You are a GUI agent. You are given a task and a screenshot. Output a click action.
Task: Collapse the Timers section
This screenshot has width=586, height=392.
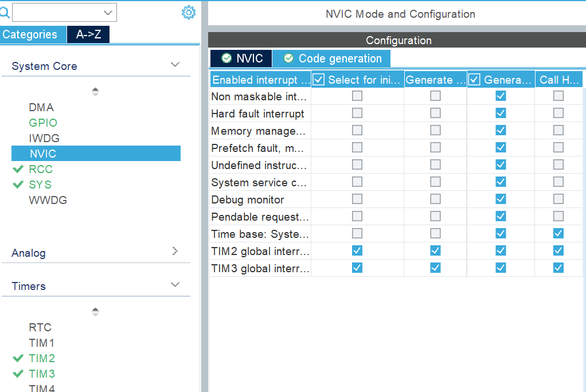click(175, 284)
